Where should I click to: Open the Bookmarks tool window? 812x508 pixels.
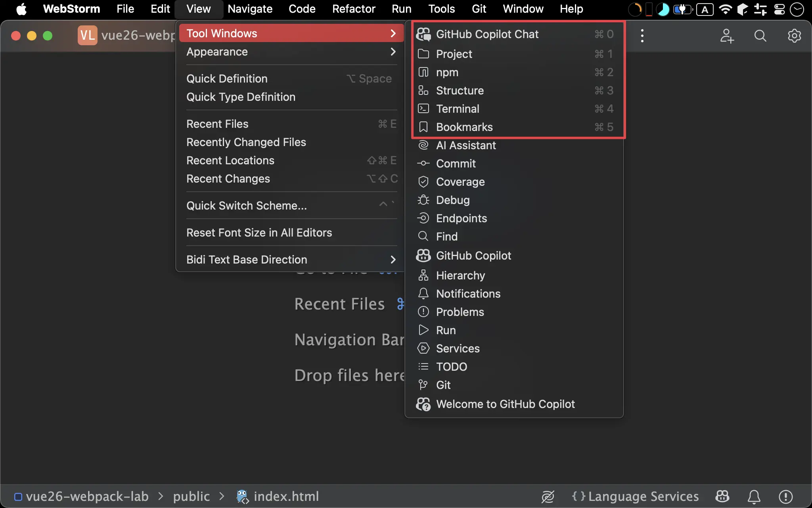pyautogui.click(x=514, y=127)
